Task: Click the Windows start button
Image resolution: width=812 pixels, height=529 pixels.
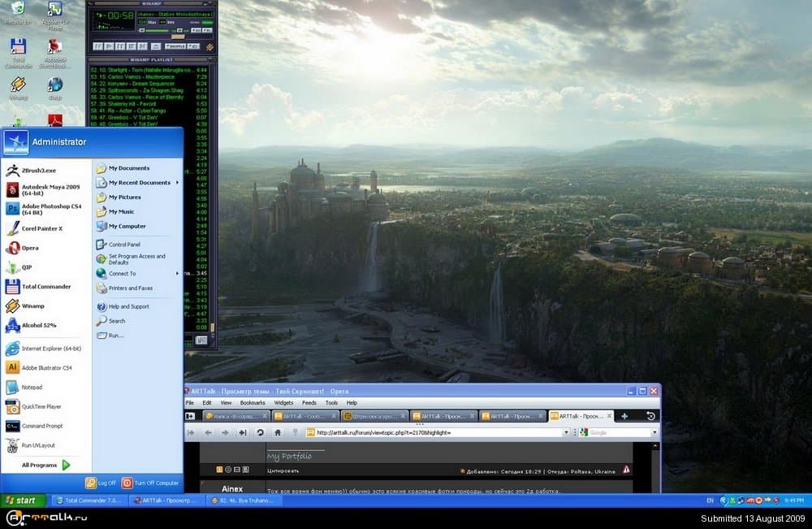Action: pyautogui.click(x=23, y=501)
